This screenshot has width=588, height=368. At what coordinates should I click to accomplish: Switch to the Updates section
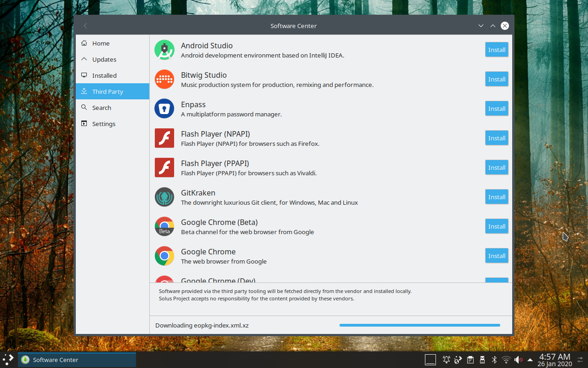pos(104,59)
